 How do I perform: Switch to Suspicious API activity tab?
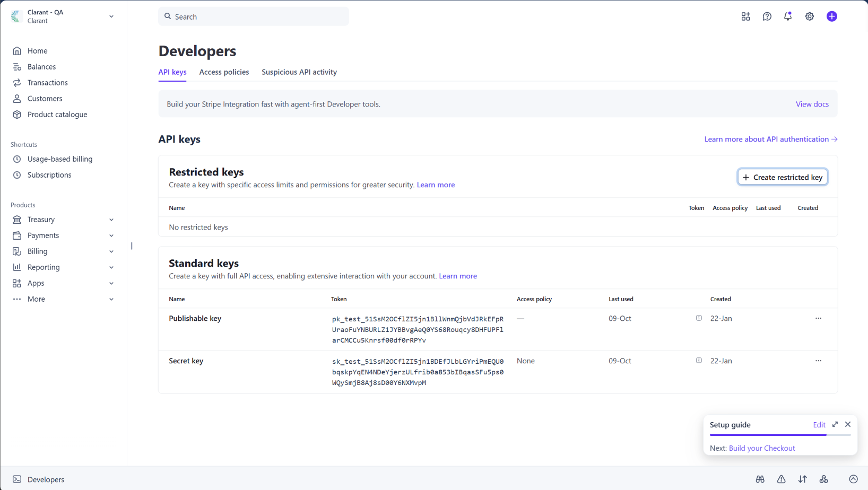pyautogui.click(x=299, y=72)
